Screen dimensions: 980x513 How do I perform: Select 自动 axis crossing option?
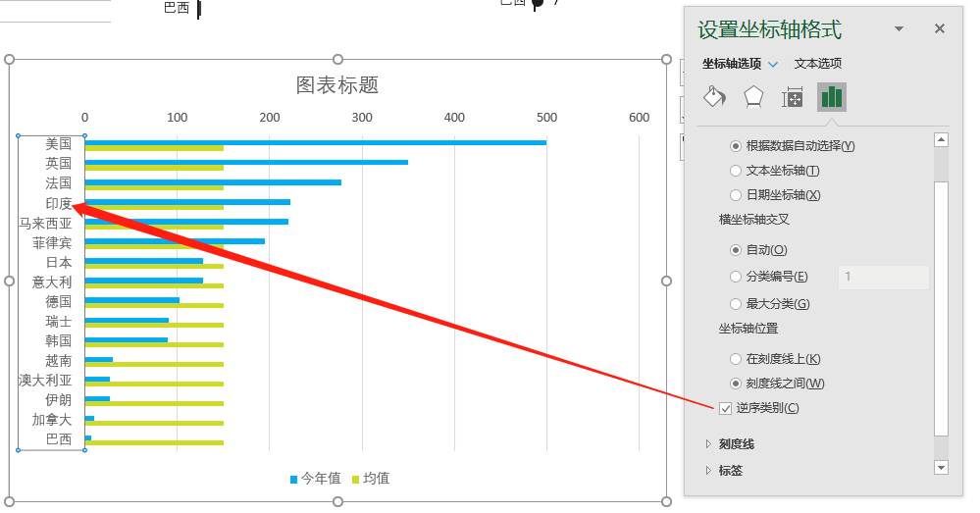(736, 250)
